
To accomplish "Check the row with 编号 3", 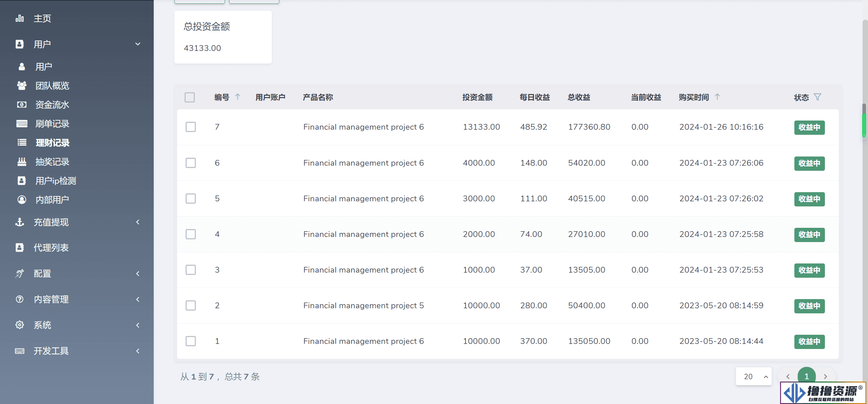I will point(191,270).
